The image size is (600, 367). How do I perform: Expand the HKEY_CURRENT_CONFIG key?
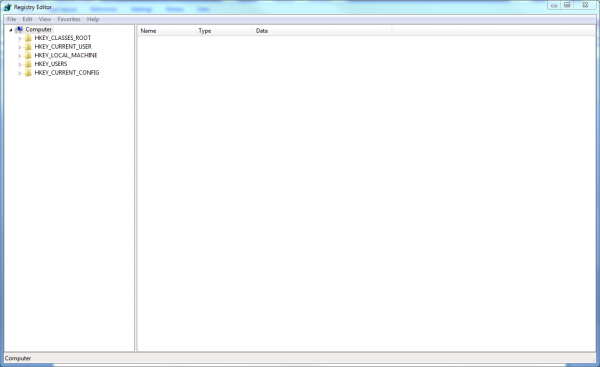pyautogui.click(x=20, y=73)
